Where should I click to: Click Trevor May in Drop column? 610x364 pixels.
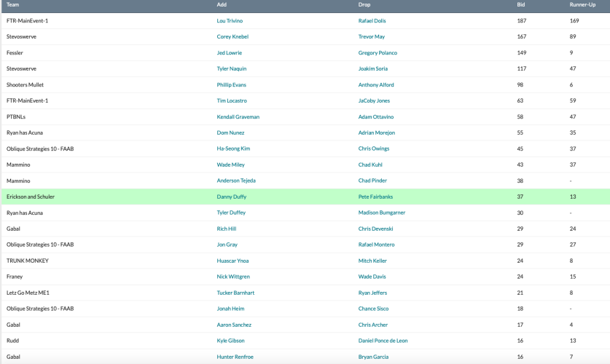372,36
